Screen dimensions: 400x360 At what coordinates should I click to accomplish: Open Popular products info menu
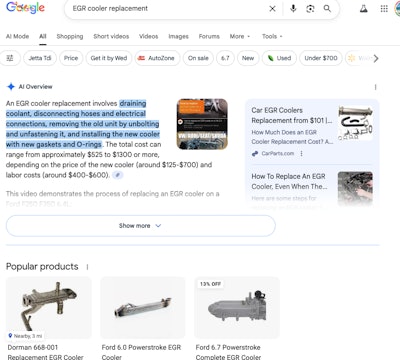coord(87,267)
